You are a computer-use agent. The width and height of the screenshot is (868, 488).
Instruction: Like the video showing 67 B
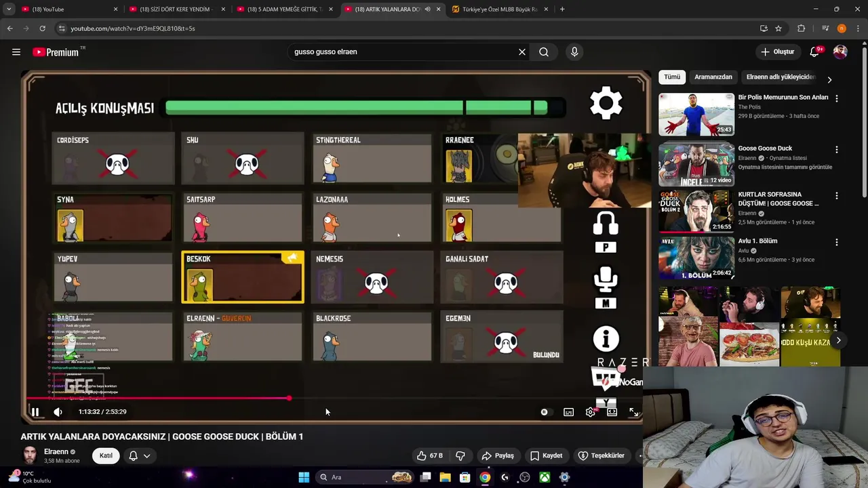pos(429,455)
